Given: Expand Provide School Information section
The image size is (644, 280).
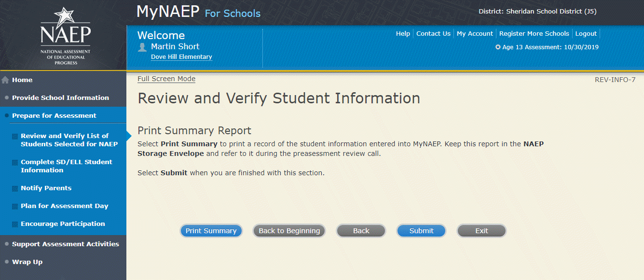Looking at the screenshot, I should coord(60,98).
